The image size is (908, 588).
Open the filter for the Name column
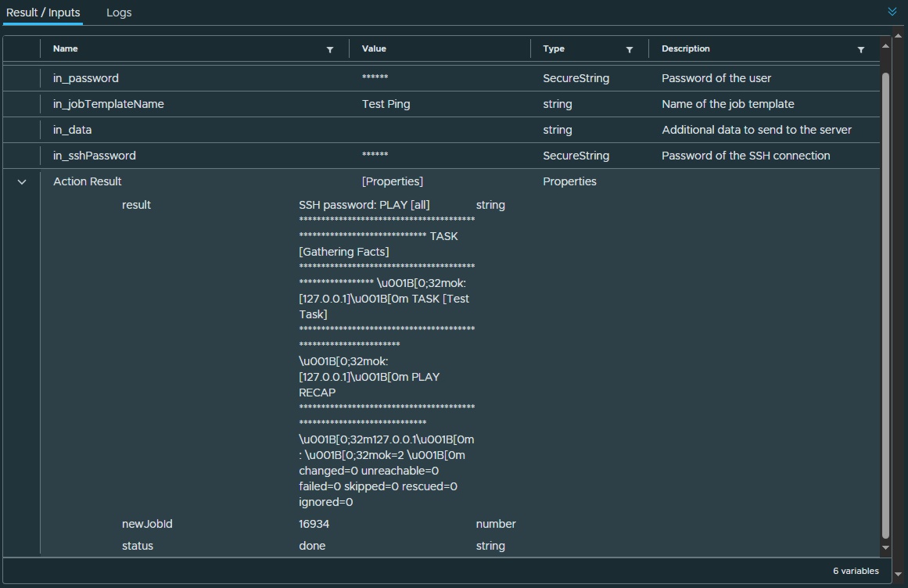[x=330, y=48]
